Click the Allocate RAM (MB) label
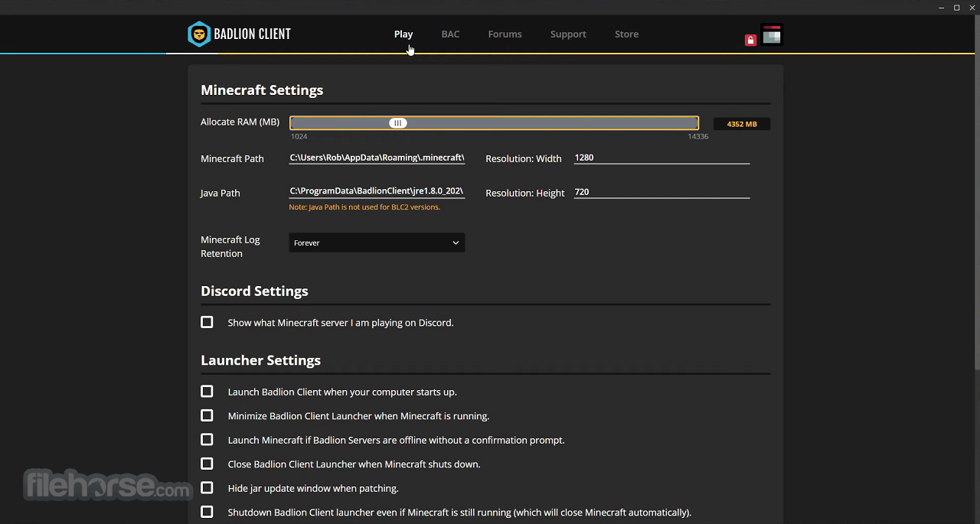The height and width of the screenshot is (524, 980). 240,122
